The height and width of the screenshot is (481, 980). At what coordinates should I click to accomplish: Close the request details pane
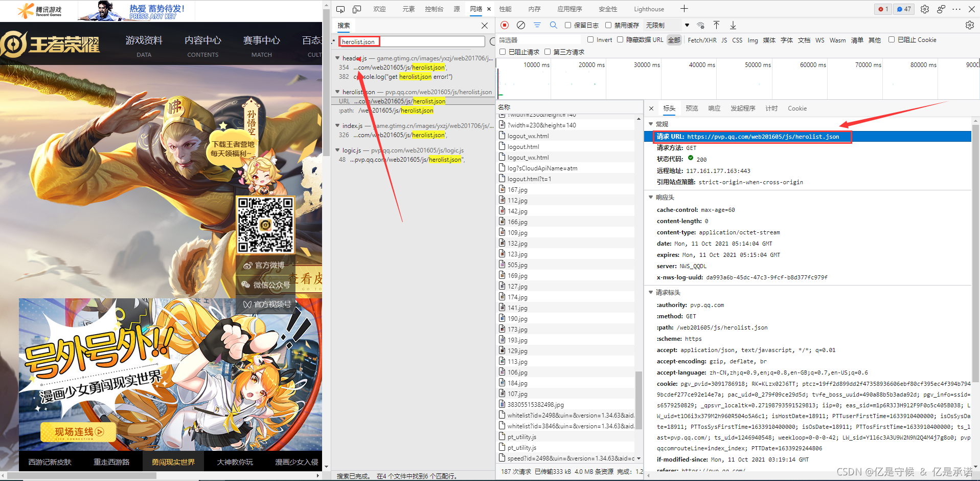[x=651, y=108]
